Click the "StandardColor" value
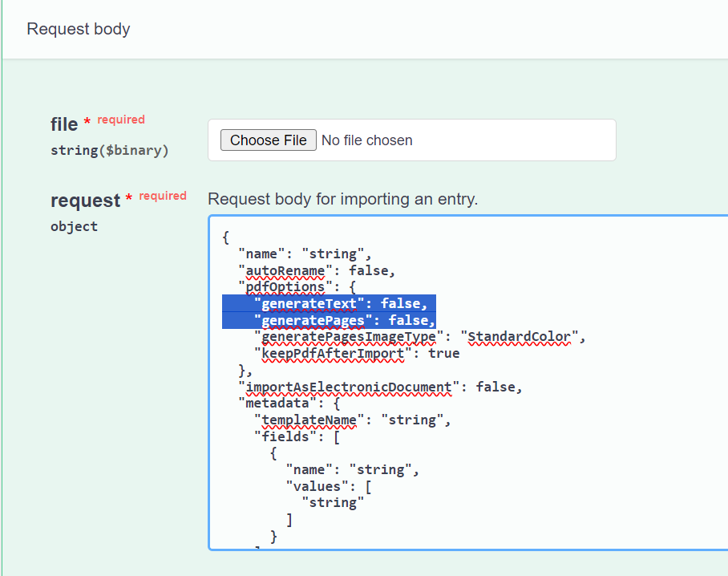This screenshot has height=576, width=728. pos(519,337)
